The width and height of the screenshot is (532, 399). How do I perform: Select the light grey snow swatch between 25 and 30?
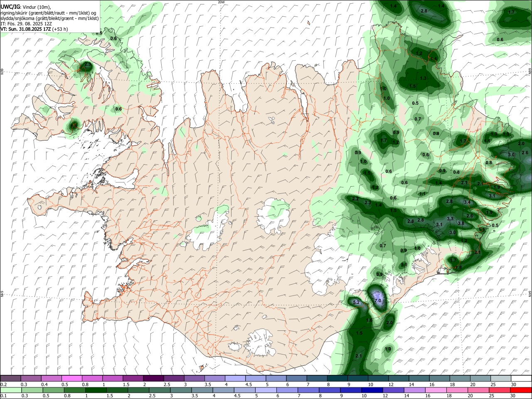[500, 379]
